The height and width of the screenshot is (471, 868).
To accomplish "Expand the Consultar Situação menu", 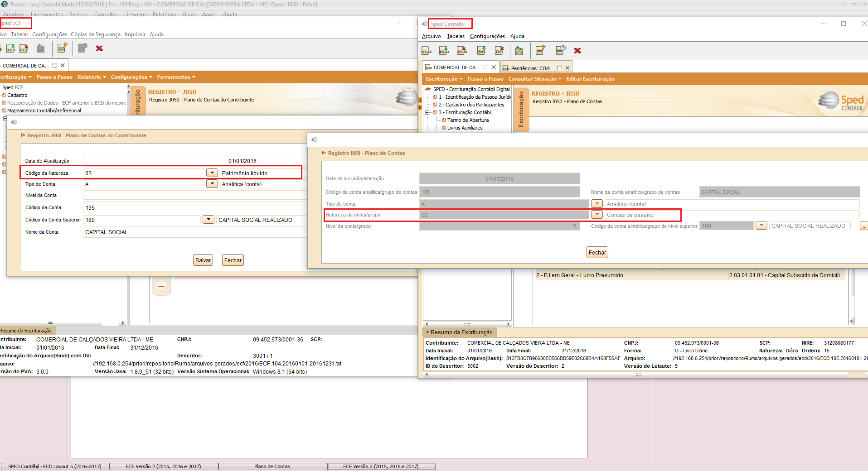I will tap(535, 79).
